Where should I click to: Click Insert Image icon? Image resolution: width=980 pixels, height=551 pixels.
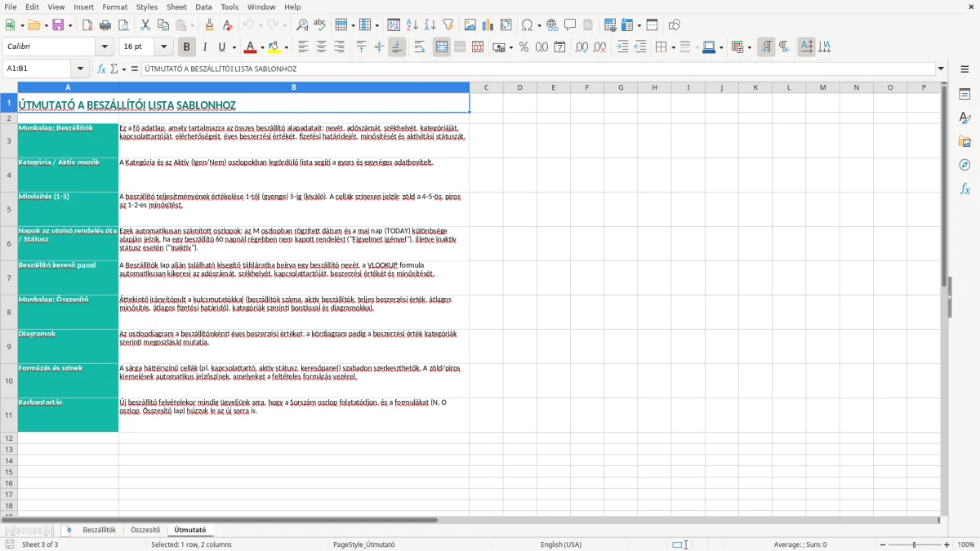click(x=470, y=25)
